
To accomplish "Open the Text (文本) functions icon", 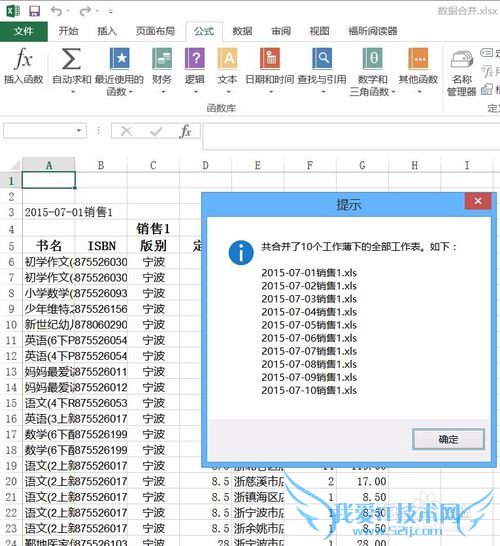I will click(x=227, y=58).
